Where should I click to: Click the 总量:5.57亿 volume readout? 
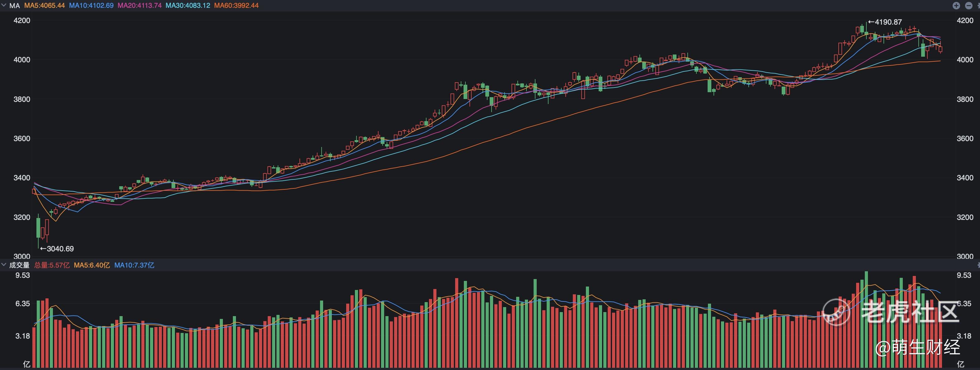pyautogui.click(x=52, y=265)
